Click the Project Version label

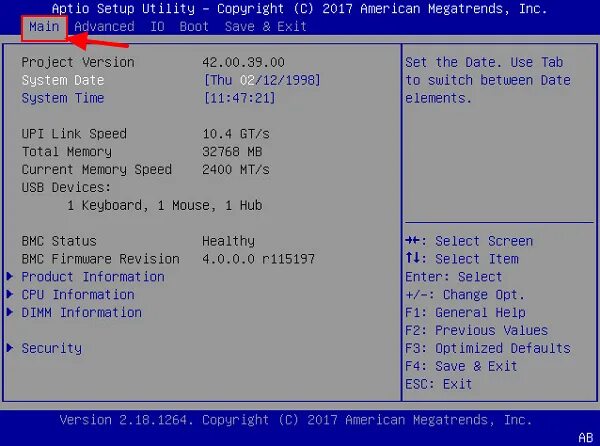coord(78,62)
